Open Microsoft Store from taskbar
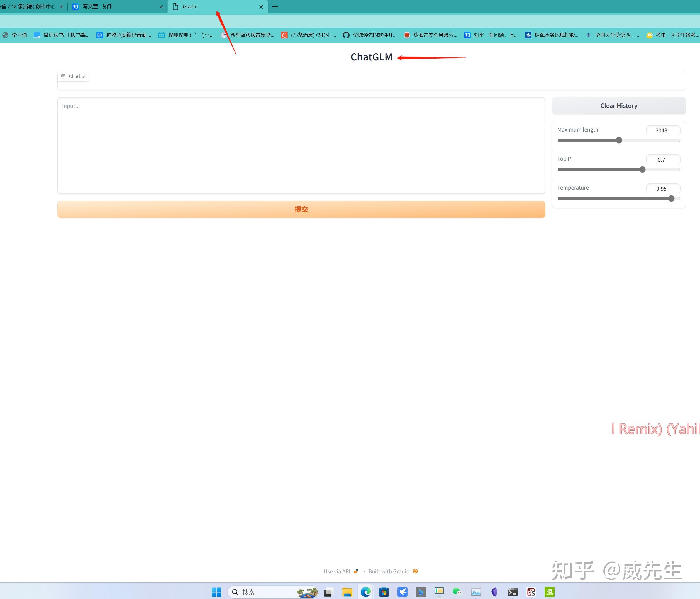Viewport: 700px width, 599px height. tap(384, 592)
